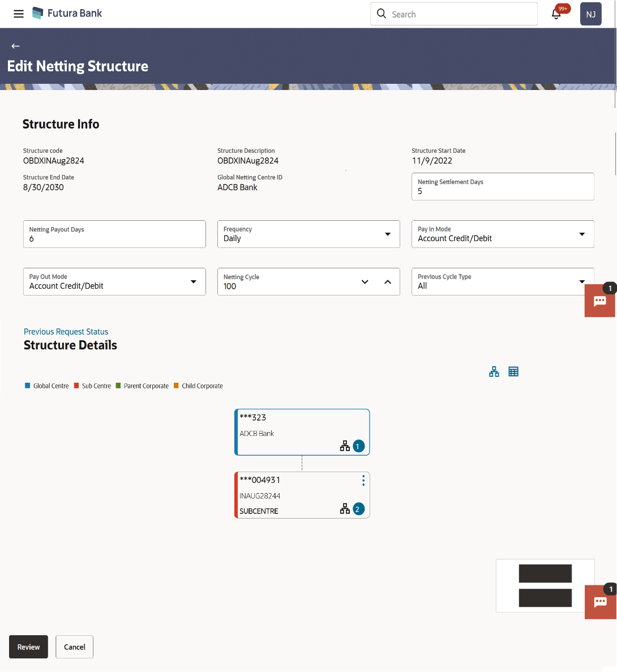Open the three-dot menu on INAUG28244 node
617x672 pixels.
click(363, 481)
